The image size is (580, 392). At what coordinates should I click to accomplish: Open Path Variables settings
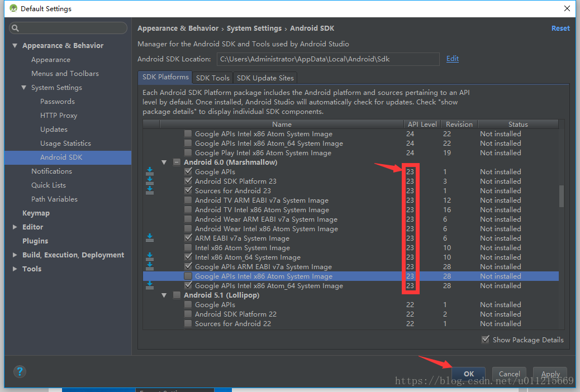coord(54,199)
